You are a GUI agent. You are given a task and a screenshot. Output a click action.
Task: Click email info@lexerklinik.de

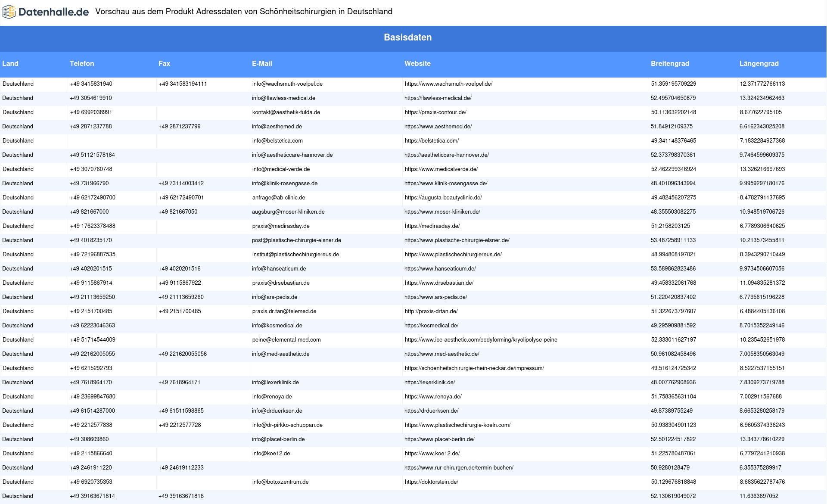tap(275, 383)
